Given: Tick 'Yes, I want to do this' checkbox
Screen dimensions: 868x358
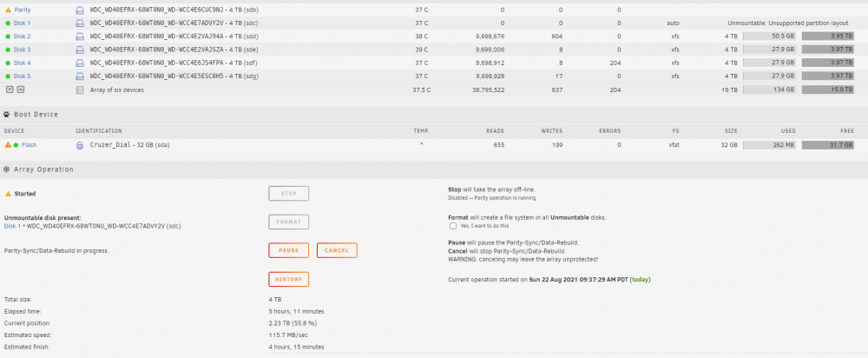Looking at the screenshot, I should pyautogui.click(x=453, y=226).
